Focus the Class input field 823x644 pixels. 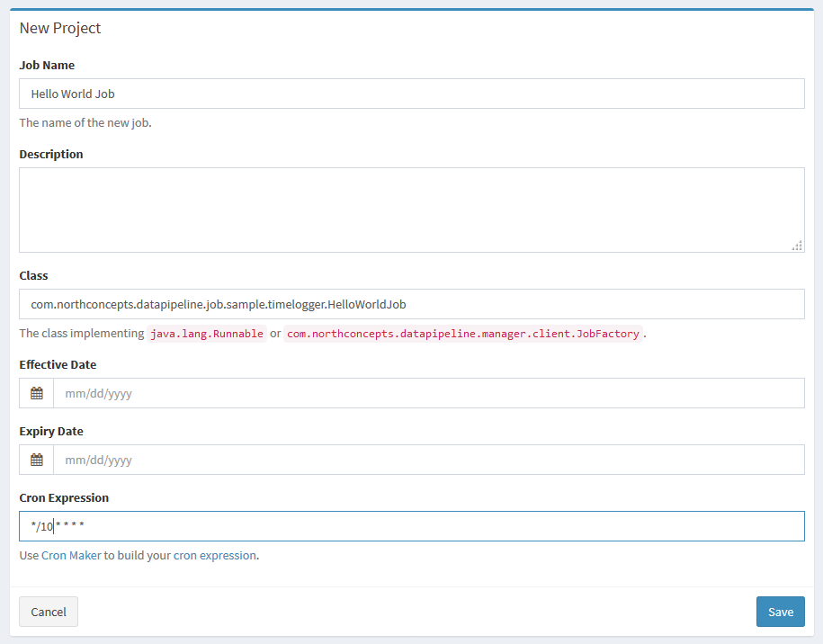click(412, 304)
